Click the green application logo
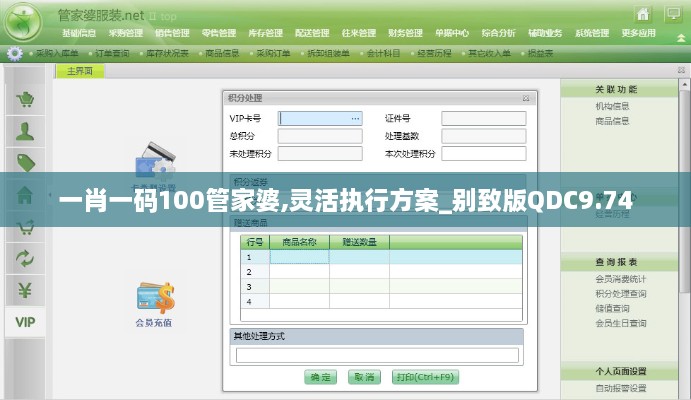The height and width of the screenshot is (400, 691). [x=22, y=22]
